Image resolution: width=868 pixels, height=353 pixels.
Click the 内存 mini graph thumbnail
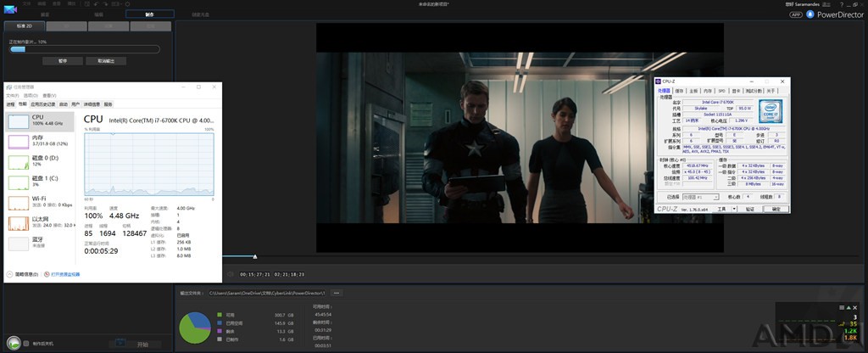(x=19, y=142)
